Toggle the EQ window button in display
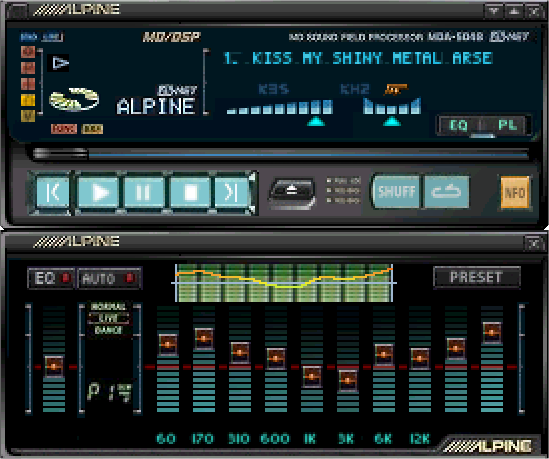The height and width of the screenshot is (459, 549). [x=459, y=125]
